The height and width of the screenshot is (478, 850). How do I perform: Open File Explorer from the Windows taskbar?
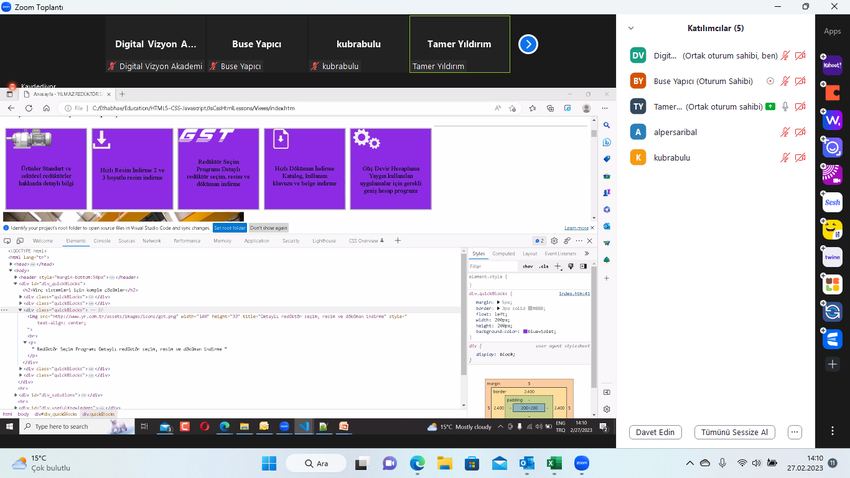pos(445,463)
